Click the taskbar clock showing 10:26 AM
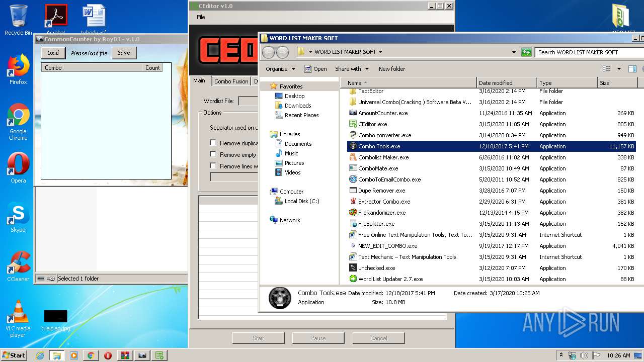Image resolution: width=644 pixels, height=362 pixels. (x=618, y=355)
